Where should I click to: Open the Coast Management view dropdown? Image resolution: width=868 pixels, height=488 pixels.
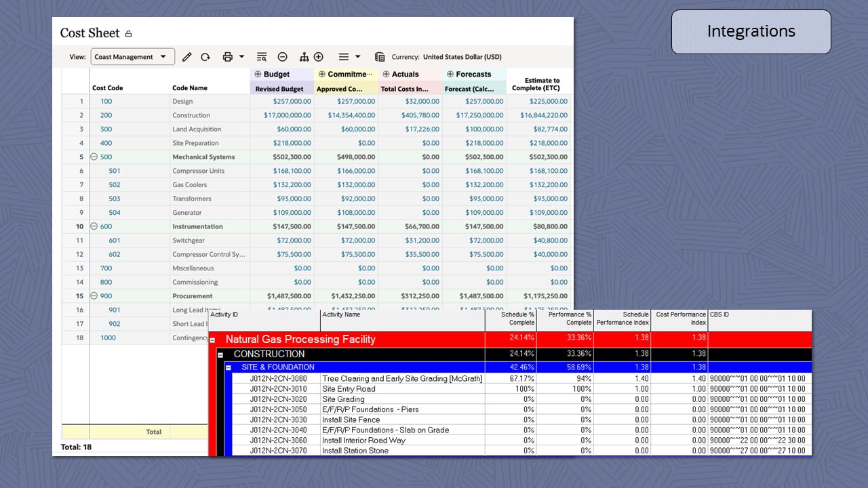132,56
